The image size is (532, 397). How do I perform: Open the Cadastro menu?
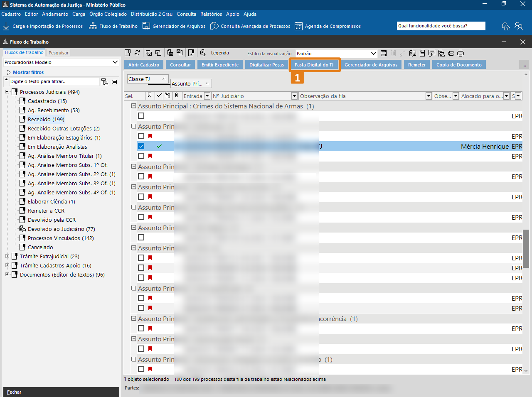pyautogui.click(x=11, y=14)
